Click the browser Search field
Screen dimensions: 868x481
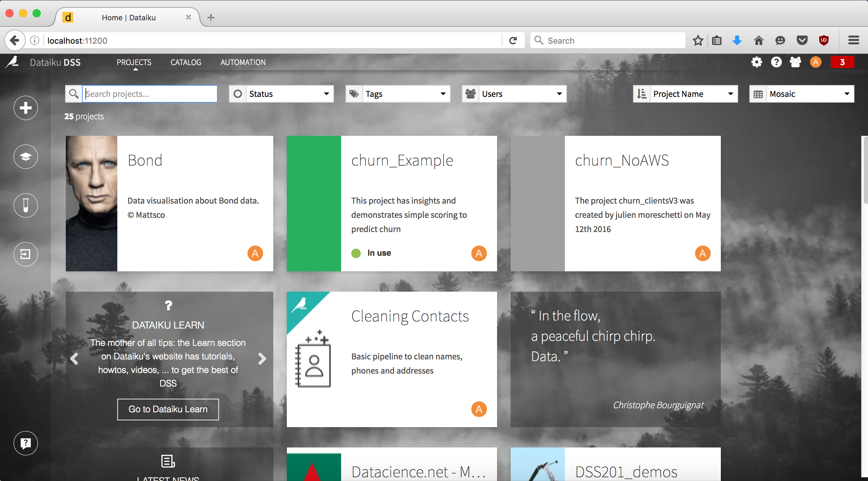tap(608, 41)
